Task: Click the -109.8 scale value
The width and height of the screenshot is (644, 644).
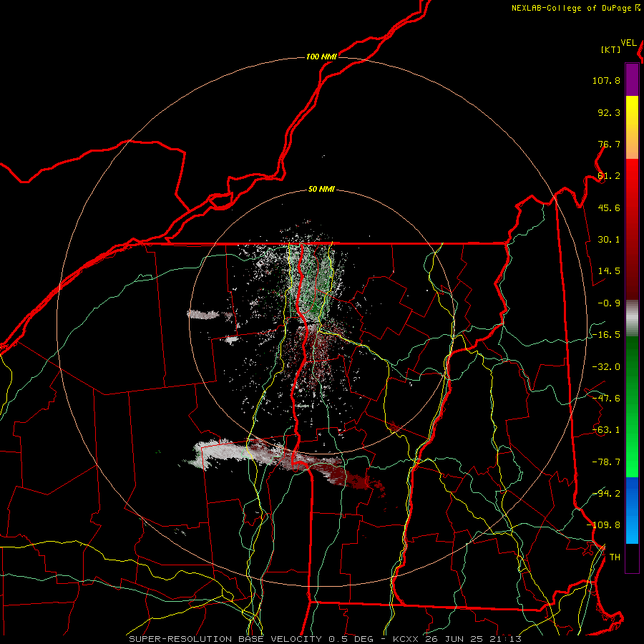Action: pos(603,525)
